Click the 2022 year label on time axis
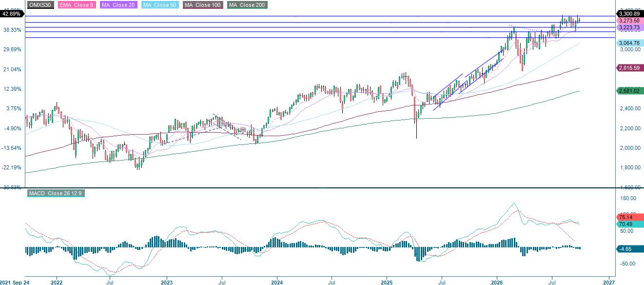Viewport: 644px width, 285px height. coord(57,282)
